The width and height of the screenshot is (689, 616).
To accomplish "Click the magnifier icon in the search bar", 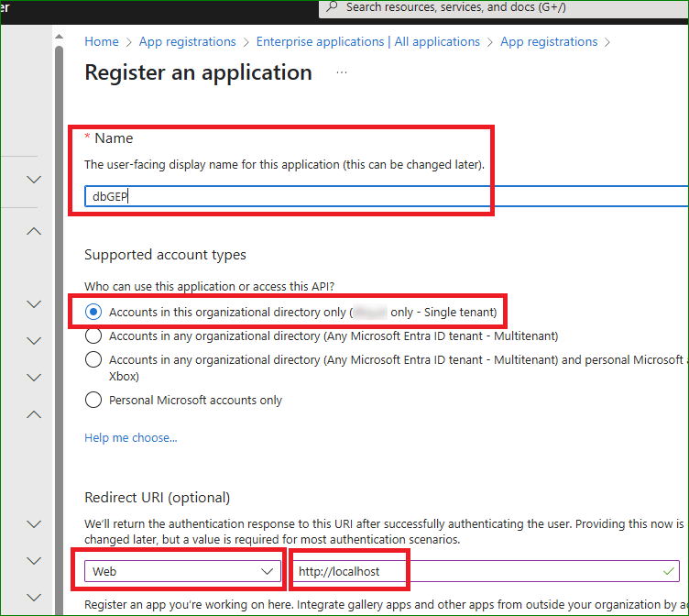I will (332, 7).
